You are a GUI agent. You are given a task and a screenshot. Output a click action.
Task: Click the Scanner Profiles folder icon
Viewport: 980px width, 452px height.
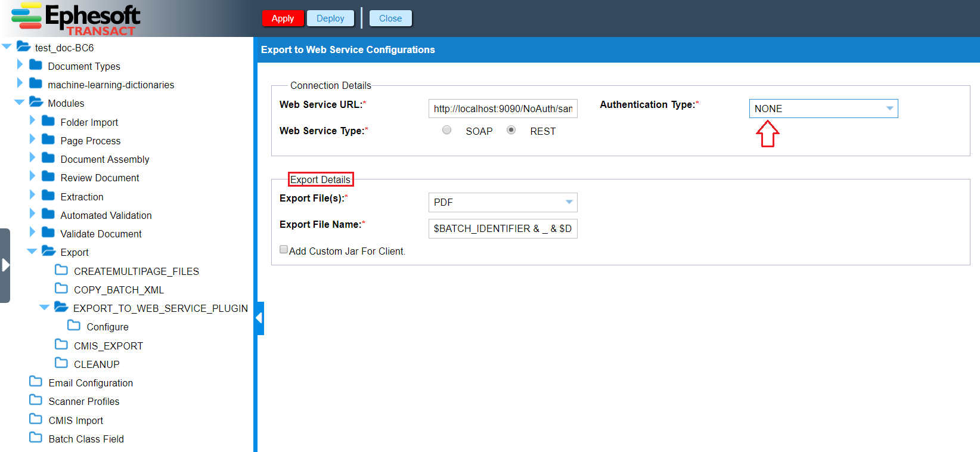coord(36,400)
